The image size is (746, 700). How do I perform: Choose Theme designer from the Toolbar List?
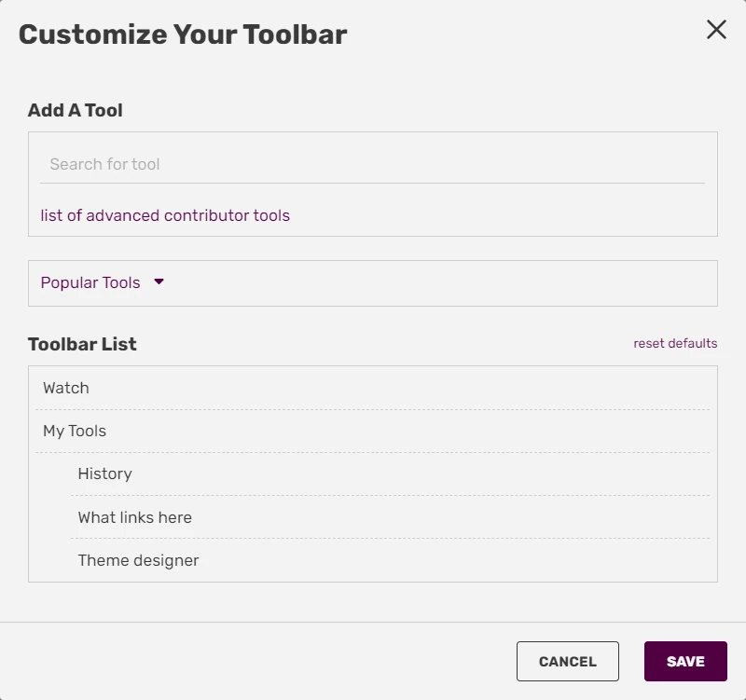(137, 560)
